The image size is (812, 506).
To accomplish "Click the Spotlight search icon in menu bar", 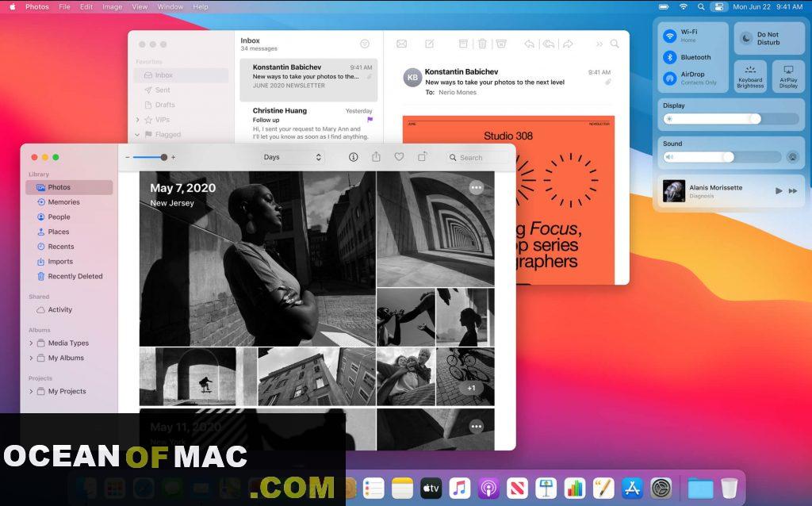I will 701,6.
